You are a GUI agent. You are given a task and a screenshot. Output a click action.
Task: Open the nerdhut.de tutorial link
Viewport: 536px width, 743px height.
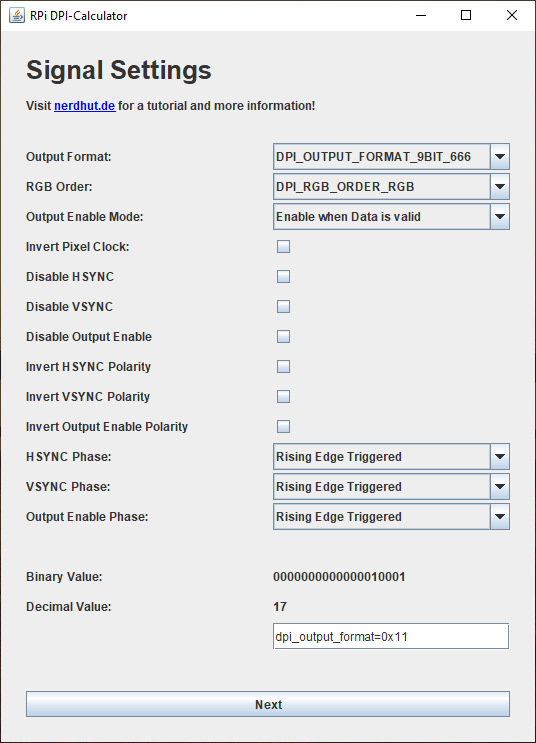point(84,106)
